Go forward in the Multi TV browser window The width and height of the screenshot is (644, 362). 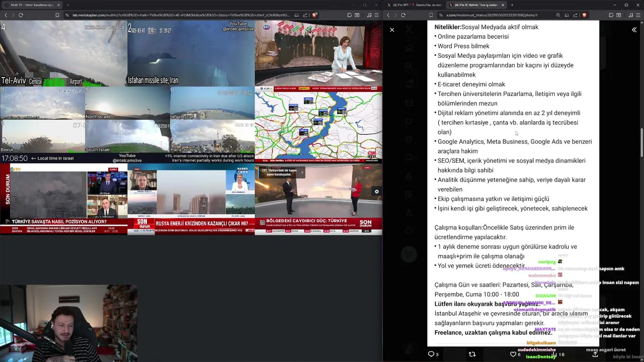pyautogui.click(x=13, y=15)
